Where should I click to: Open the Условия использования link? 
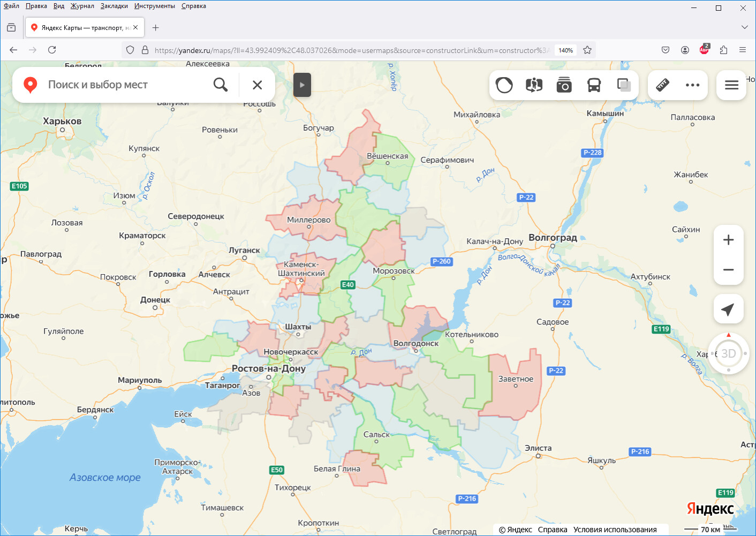pos(615,530)
